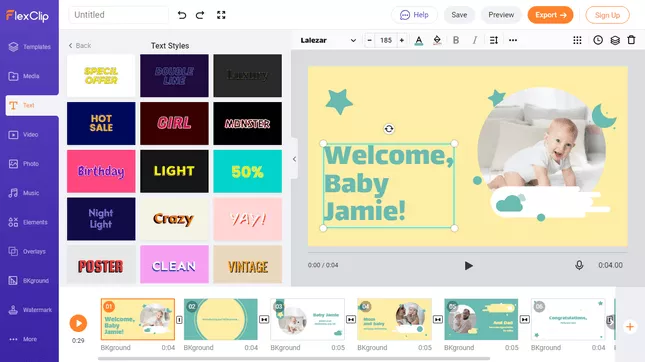Toggle bold formatting
The image size is (645, 362).
click(456, 40)
